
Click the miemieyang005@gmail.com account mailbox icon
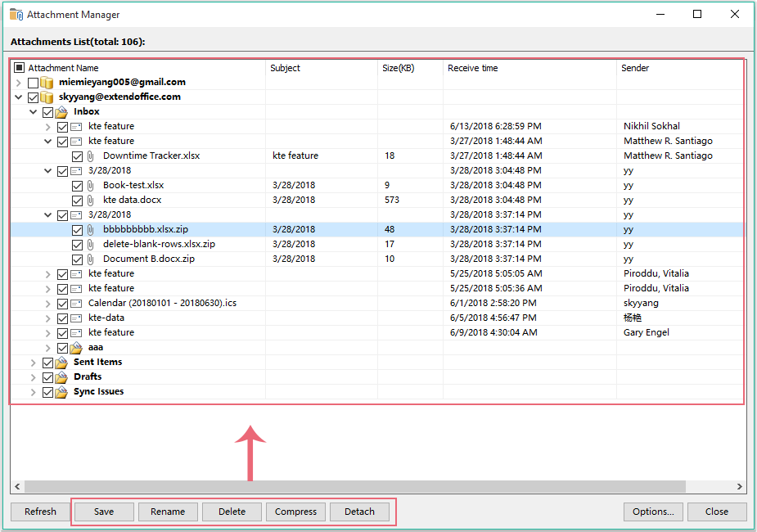[x=47, y=83]
